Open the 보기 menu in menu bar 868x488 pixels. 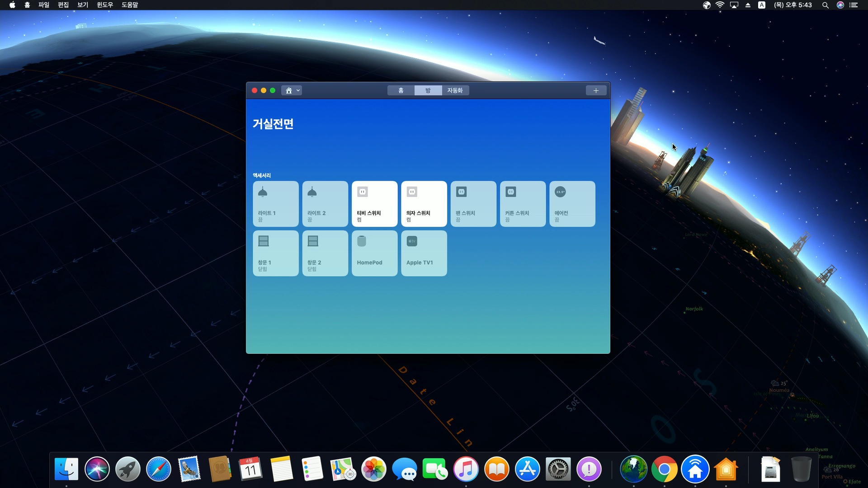pos(82,5)
